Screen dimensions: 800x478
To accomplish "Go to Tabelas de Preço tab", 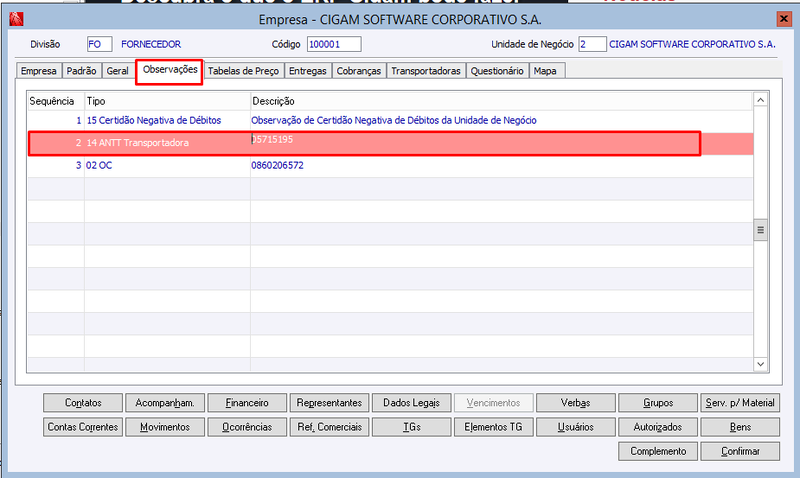I will click(243, 71).
